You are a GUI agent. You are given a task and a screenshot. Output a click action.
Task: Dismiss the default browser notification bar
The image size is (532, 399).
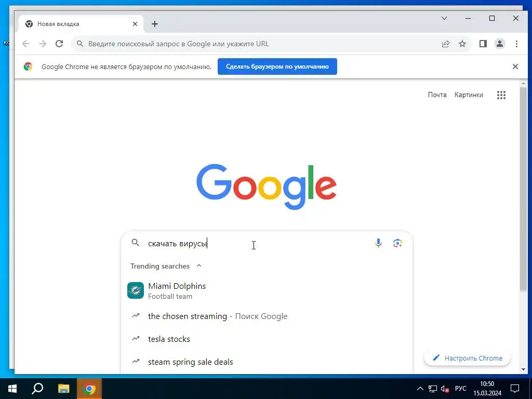tap(515, 66)
